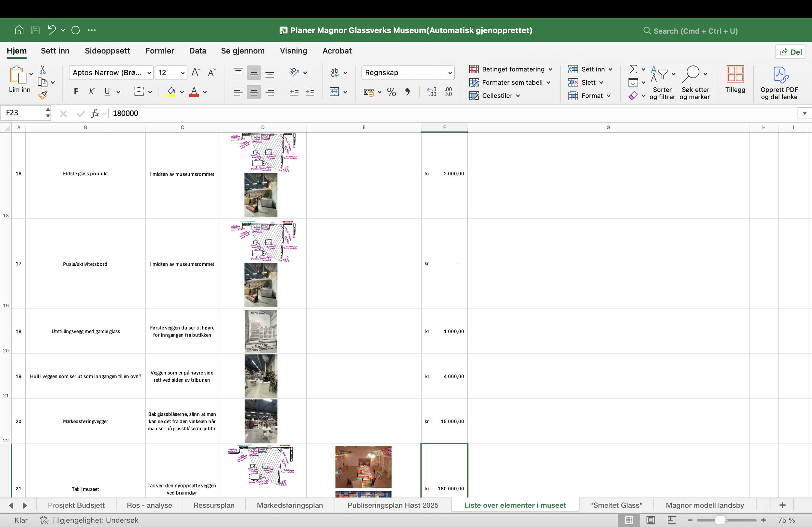
Task: Click the AutoSum sigma icon
Action: coord(633,69)
